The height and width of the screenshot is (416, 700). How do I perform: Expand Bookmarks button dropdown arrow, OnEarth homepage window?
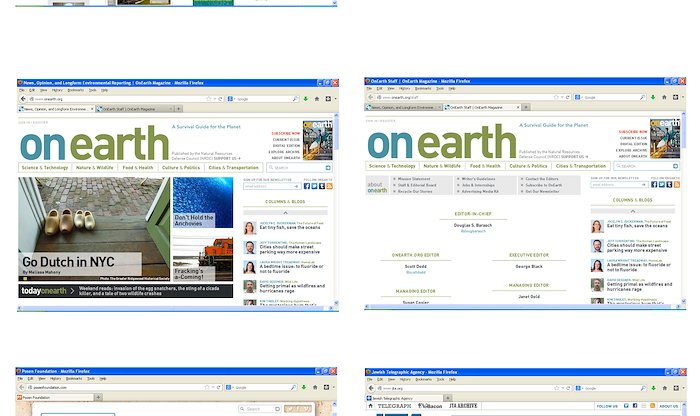[x=335, y=99]
